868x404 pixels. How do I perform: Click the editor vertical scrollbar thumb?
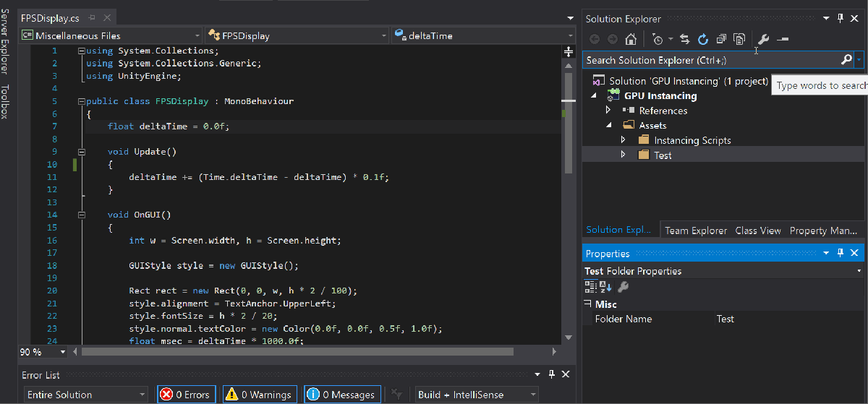pos(568,125)
